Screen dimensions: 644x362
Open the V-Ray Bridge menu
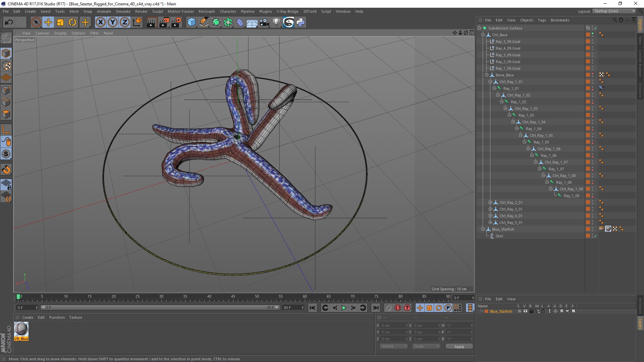point(287,11)
